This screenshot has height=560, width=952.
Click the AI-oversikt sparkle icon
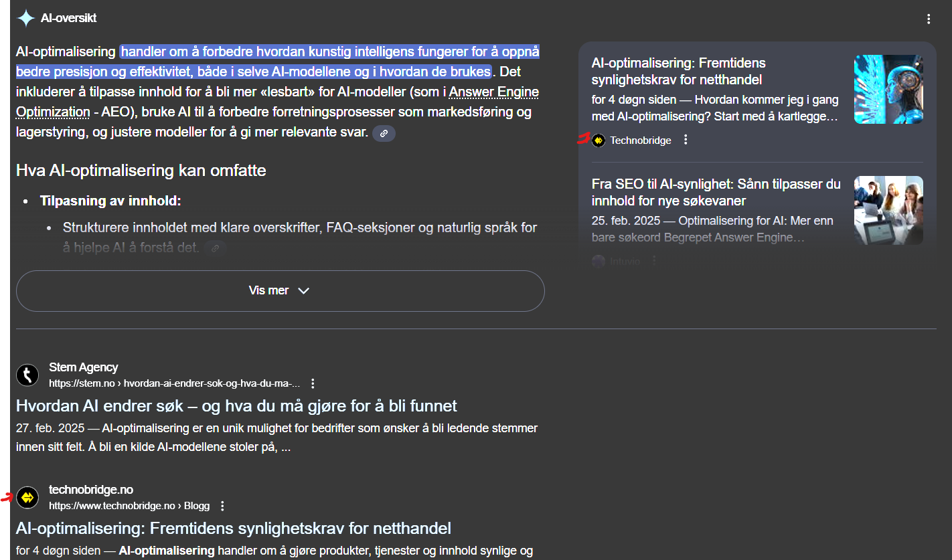coord(25,18)
